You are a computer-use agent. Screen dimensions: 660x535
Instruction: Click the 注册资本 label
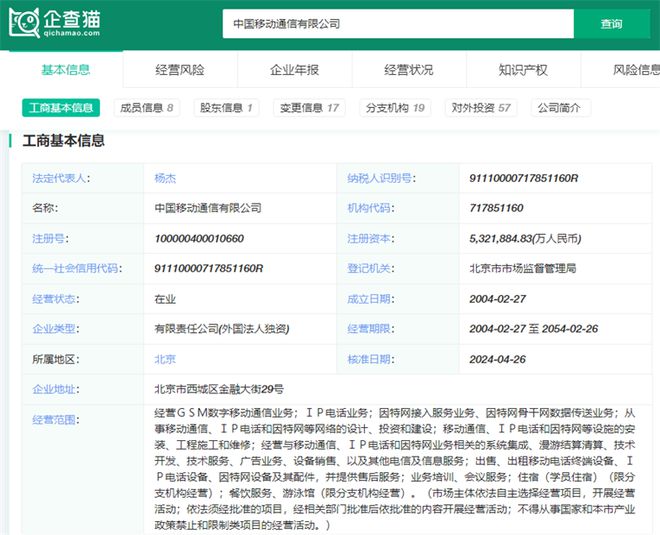(x=370, y=239)
